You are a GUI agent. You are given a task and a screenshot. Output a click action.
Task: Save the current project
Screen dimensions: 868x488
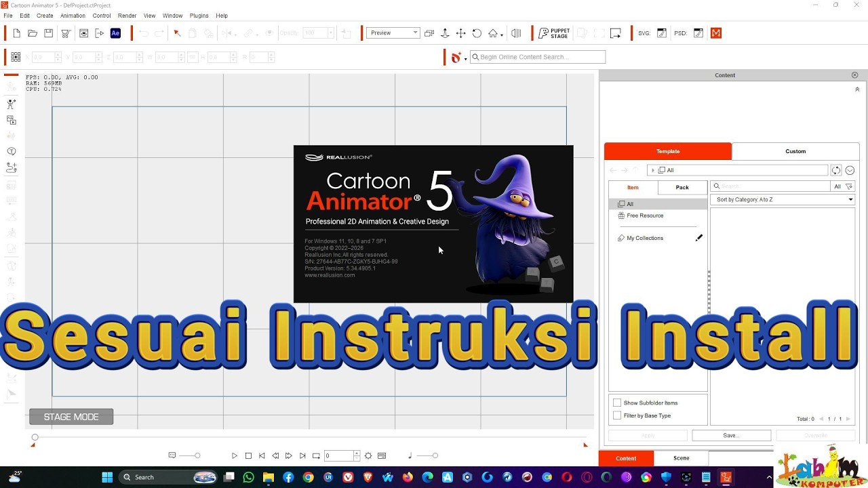[49, 33]
